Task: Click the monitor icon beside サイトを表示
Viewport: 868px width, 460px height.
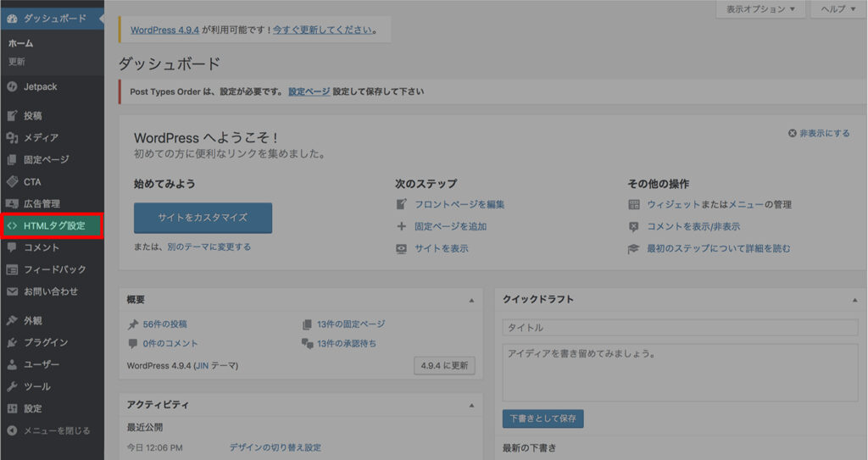Action: point(401,248)
